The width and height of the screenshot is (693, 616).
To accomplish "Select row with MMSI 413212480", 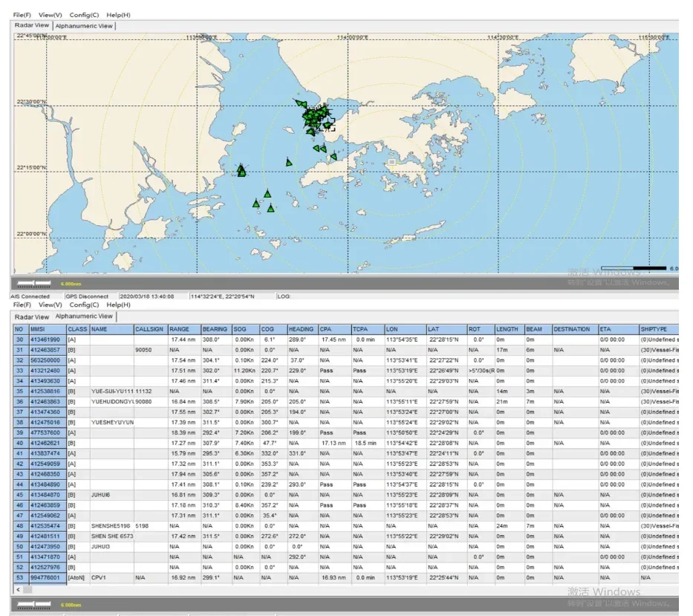I will coord(346,371).
